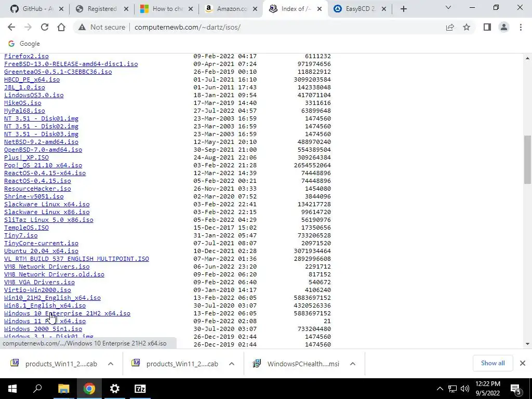Click the scrollbar down arrow

[x=527, y=344]
